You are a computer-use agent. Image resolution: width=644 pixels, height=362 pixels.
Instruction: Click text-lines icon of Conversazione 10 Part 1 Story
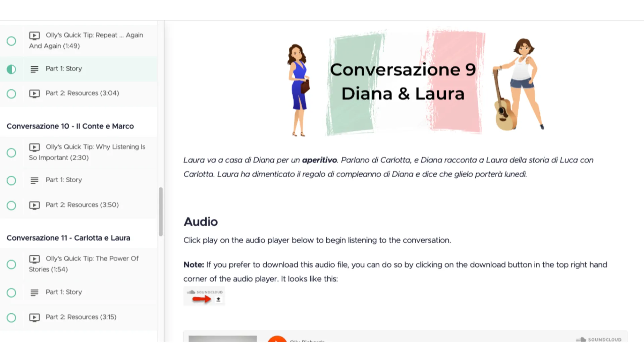(34, 180)
